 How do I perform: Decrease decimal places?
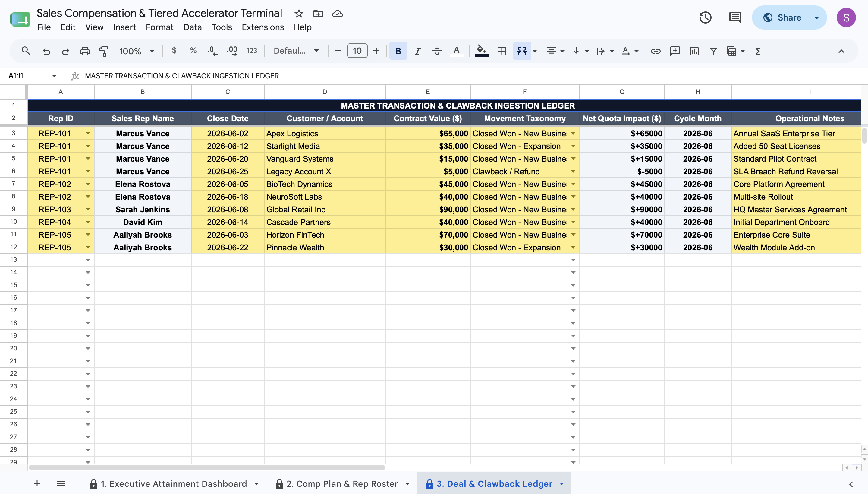tap(212, 51)
